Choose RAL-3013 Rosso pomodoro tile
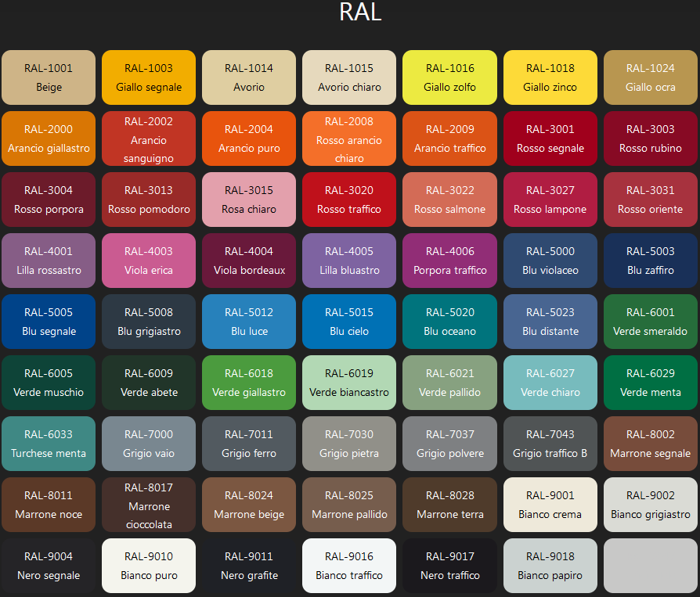The image size is (700, 597). click(x=149, y=200)
